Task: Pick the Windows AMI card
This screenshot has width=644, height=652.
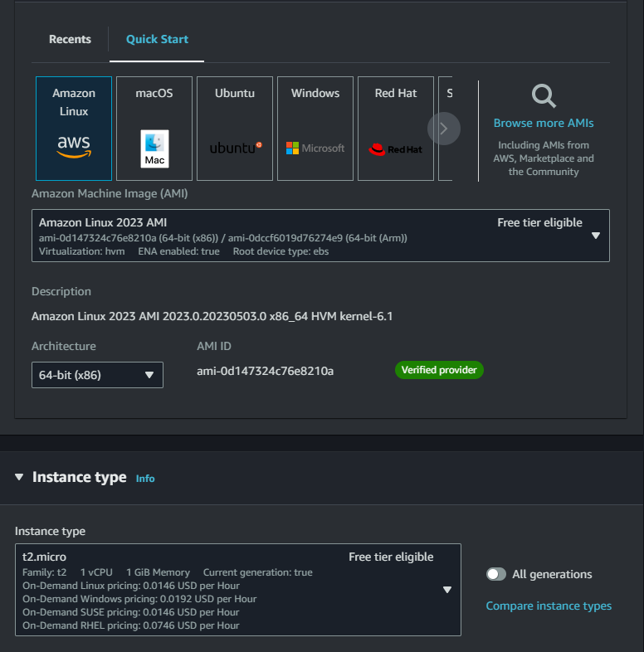Action: click(315, 129)
